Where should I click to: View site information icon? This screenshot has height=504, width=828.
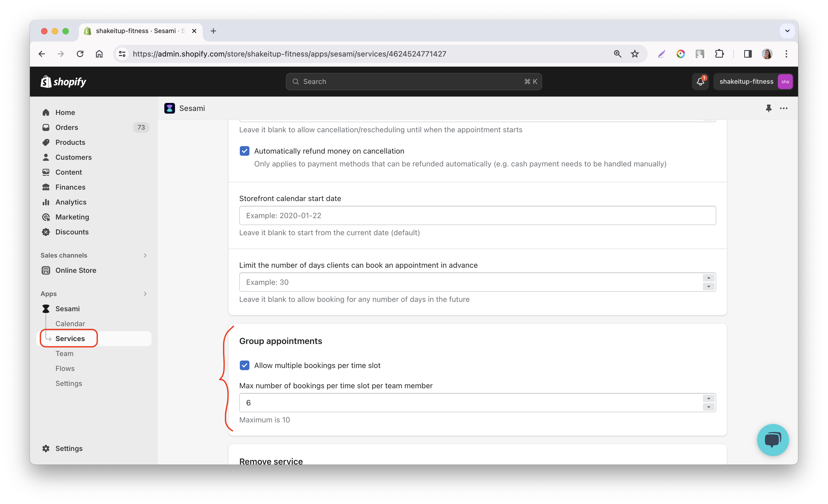pos(122,54)
